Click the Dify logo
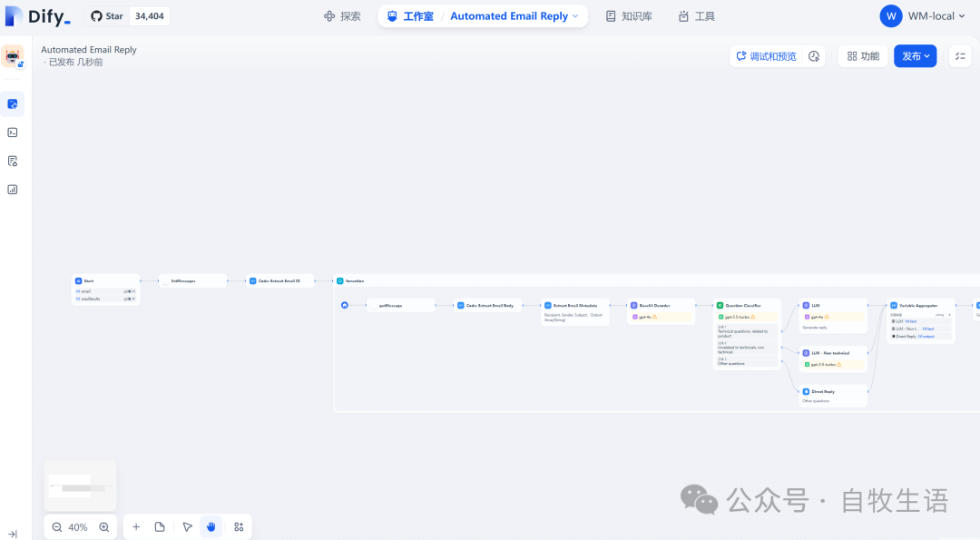Viewport: 980px width, 540px height. [x=37, y=16]
